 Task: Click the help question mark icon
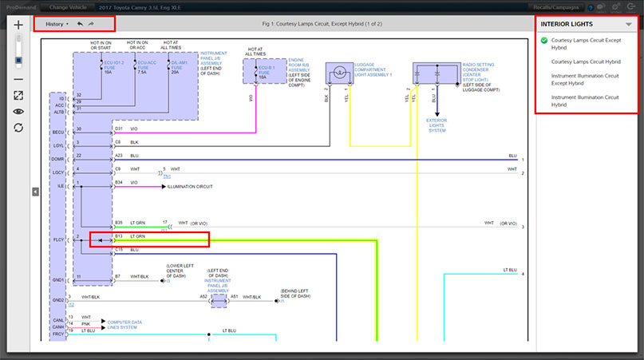click(x=591, y=7)
